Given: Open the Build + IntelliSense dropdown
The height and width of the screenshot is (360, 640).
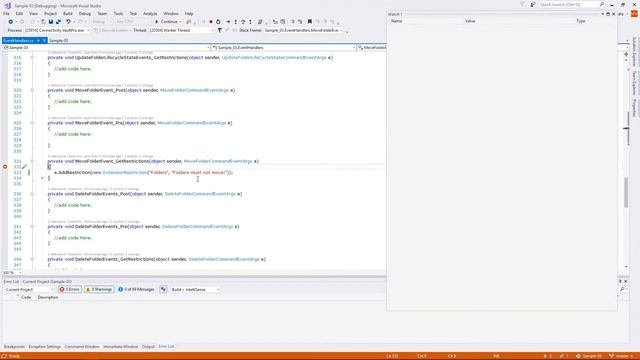Looking at the screenshot, I should point(195,289).
